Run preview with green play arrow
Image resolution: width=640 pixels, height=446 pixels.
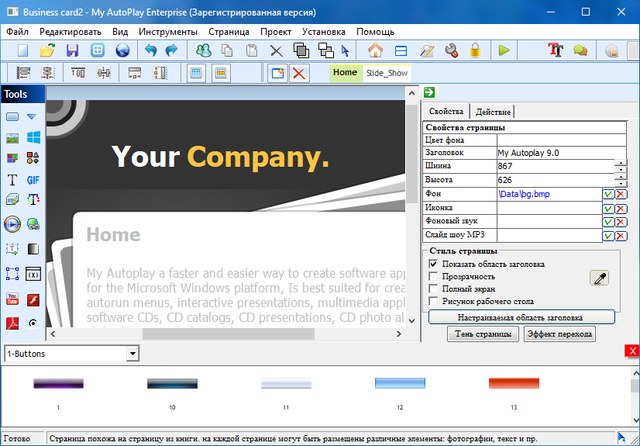coord(504,51)
